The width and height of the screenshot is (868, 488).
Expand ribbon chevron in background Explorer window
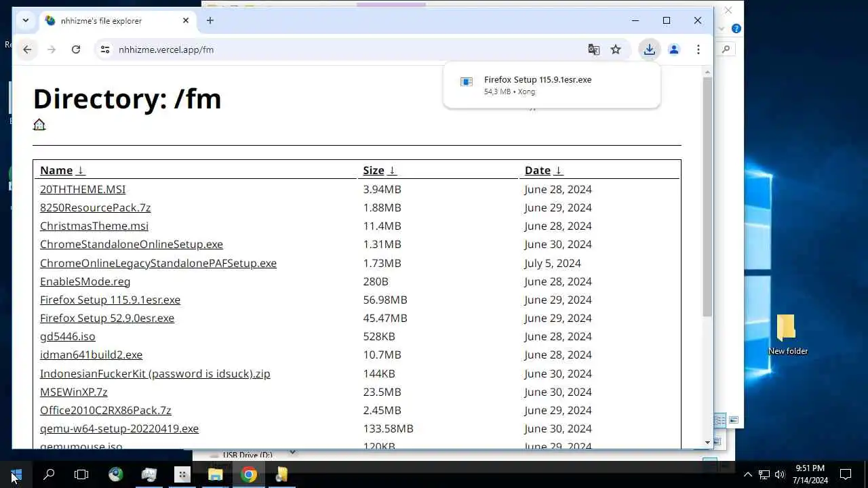[722, 28]
